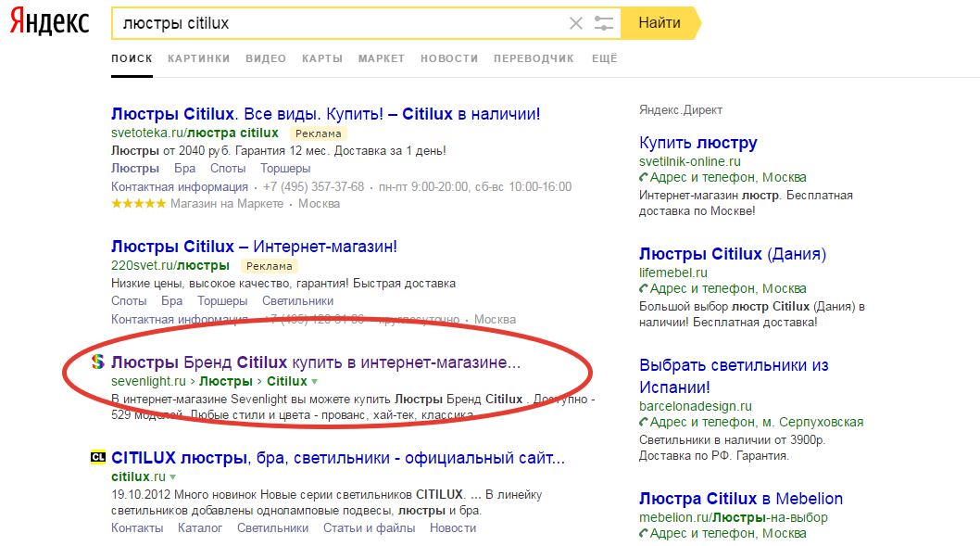Open the Споты sitelink under 220svet ad
The width and height of the screenshot is (980, 546).
[x=129, y=301]
